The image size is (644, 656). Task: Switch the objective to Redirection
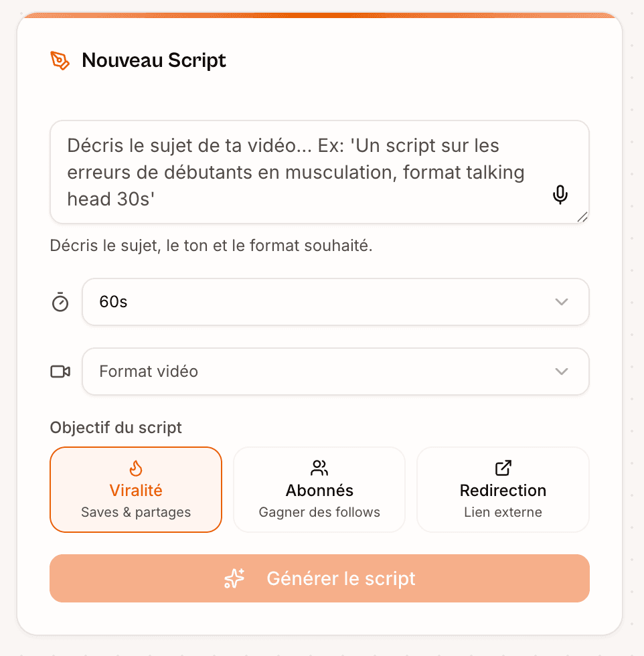(503, 489)
